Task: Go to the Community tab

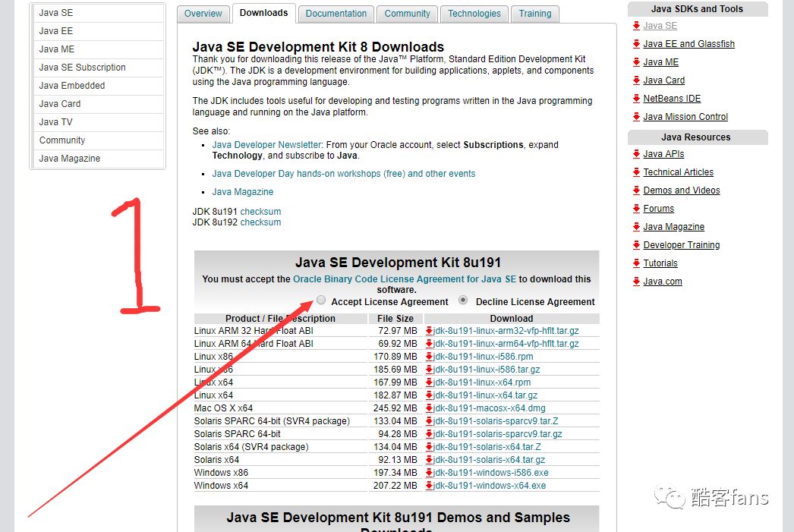Action: pyautogui.click(x=407, y=14)
